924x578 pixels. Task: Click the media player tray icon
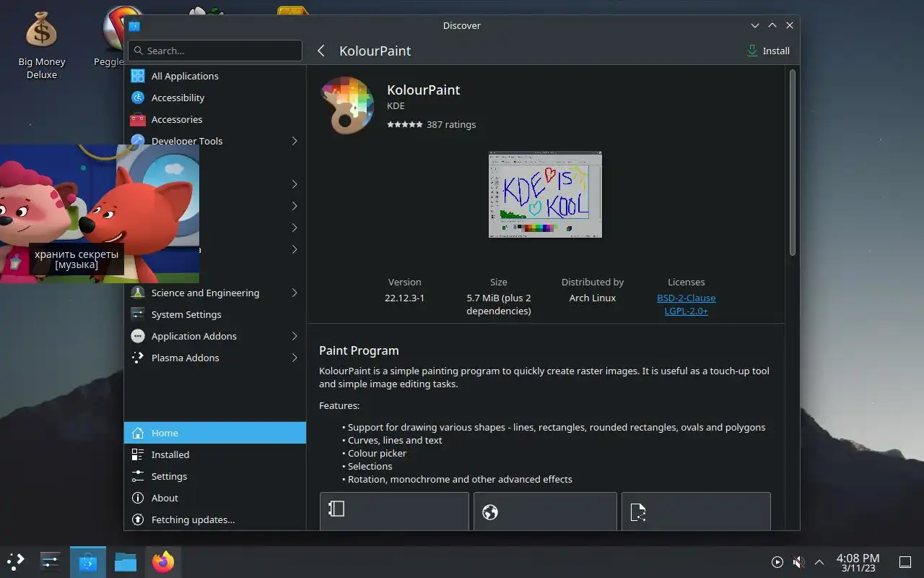[777, 562]
